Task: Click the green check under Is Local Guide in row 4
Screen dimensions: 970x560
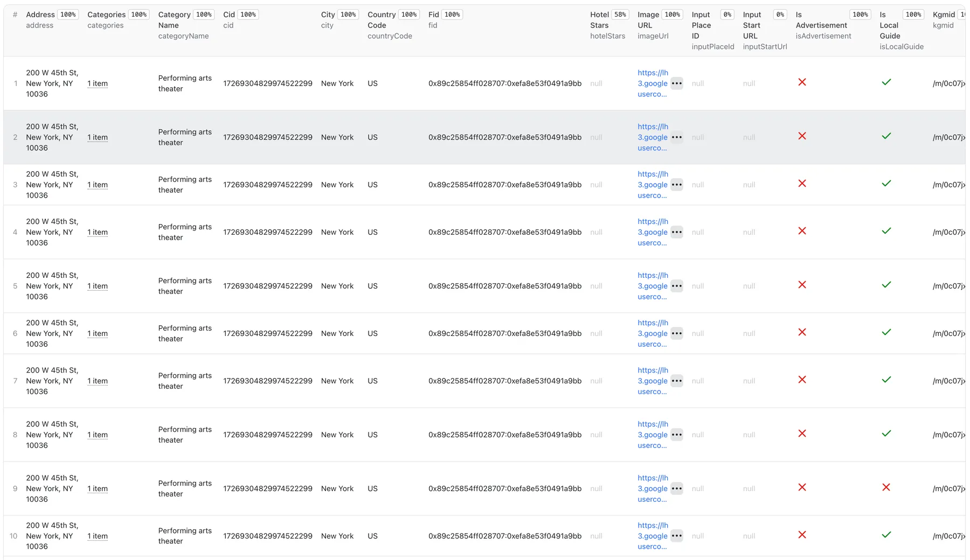Action: pyautogui.click(x=886, y=231)
